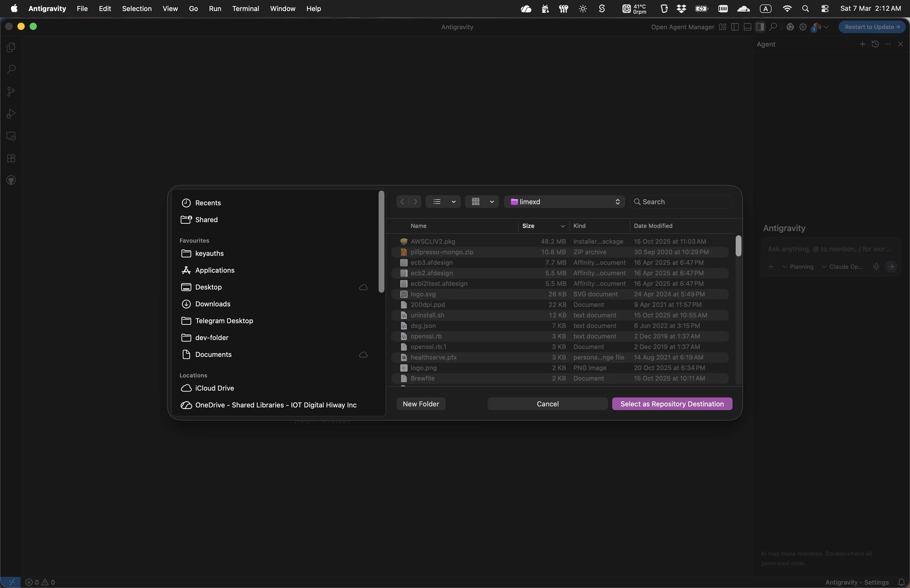This screenshot has height=588, width=910.
Task: Toggle the bottom panel
Action: (x=747, y=27)
